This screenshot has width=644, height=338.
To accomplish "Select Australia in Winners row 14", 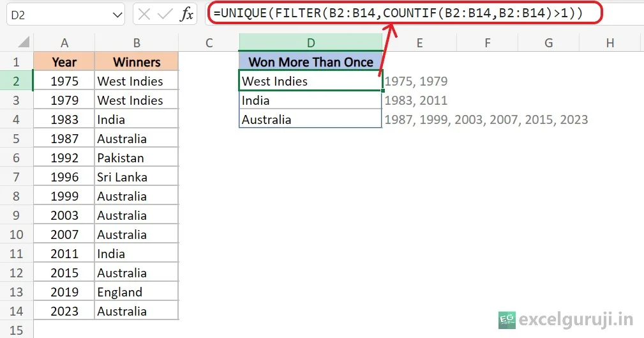I will tap(137, 311).
